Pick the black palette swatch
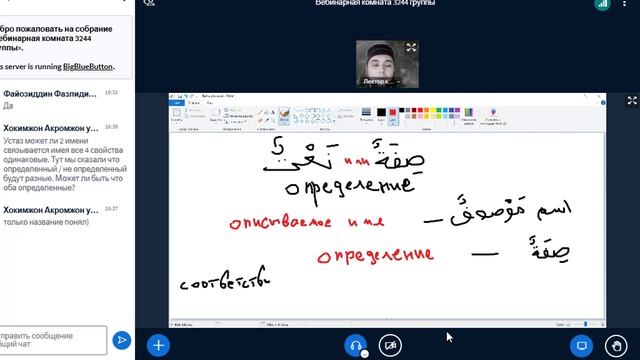Screen dimensions: 640x360 point(402,110)
